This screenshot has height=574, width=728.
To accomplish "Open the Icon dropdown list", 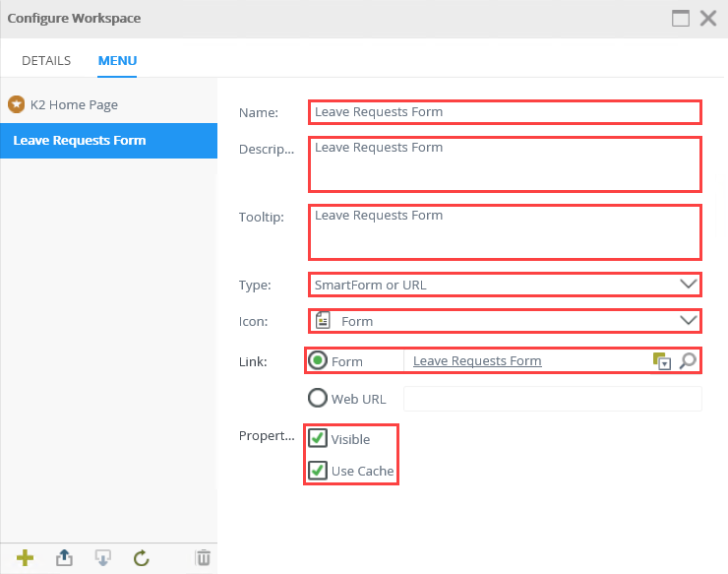I will (688, 321).
